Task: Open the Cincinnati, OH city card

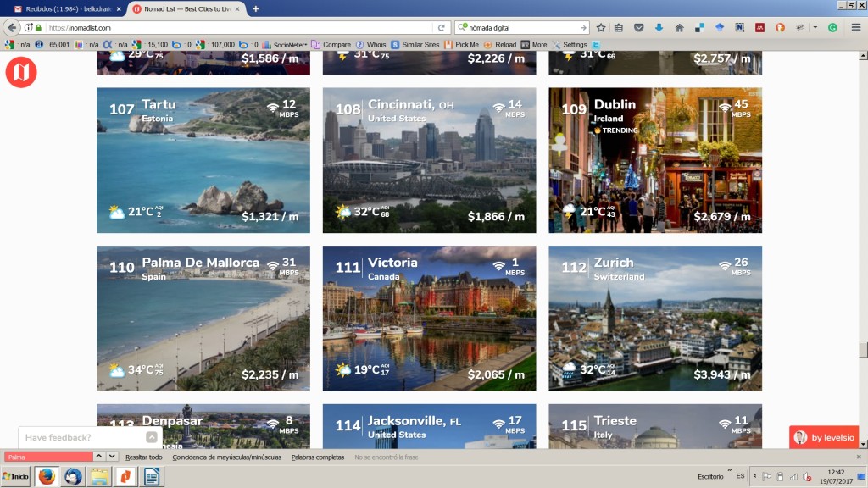Action: pyautogui.click(x=429, y=160)
